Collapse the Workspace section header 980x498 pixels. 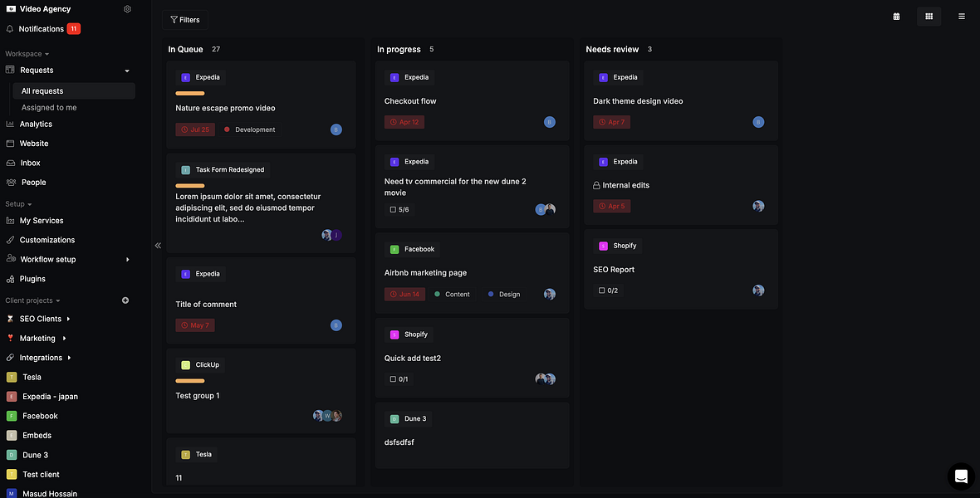pyautogui.click(x=27, y=54)
